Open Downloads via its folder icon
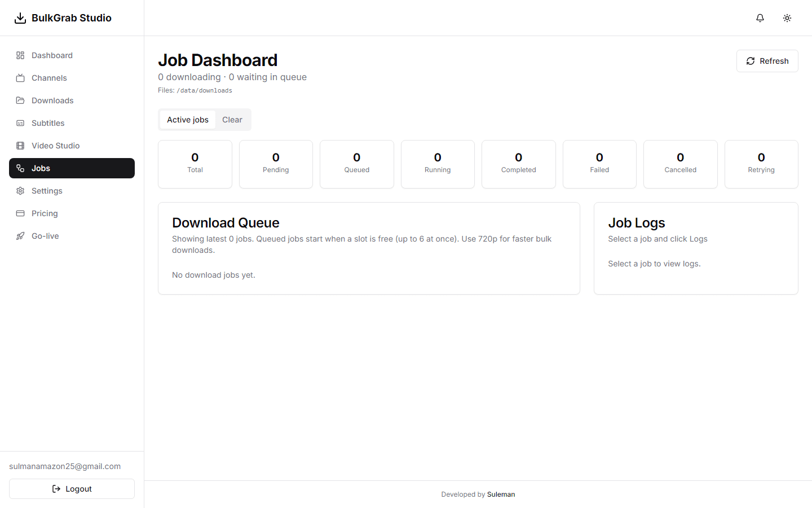Image resolution: width=812 pixels, height=508 pixels. click(x=20, y=100)
